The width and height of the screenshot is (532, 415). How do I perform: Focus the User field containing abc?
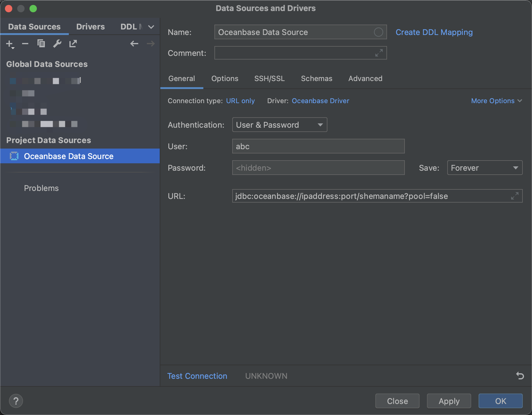[x=319, y=146]
